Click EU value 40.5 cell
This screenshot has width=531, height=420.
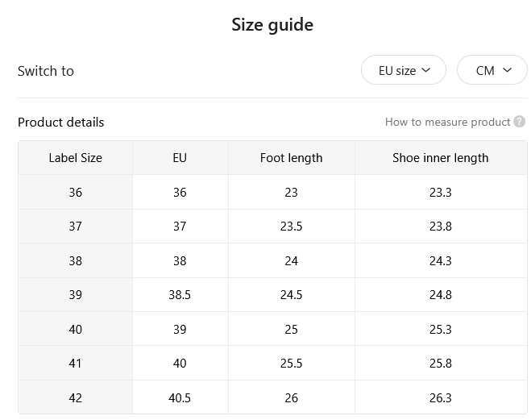point(180,397)
